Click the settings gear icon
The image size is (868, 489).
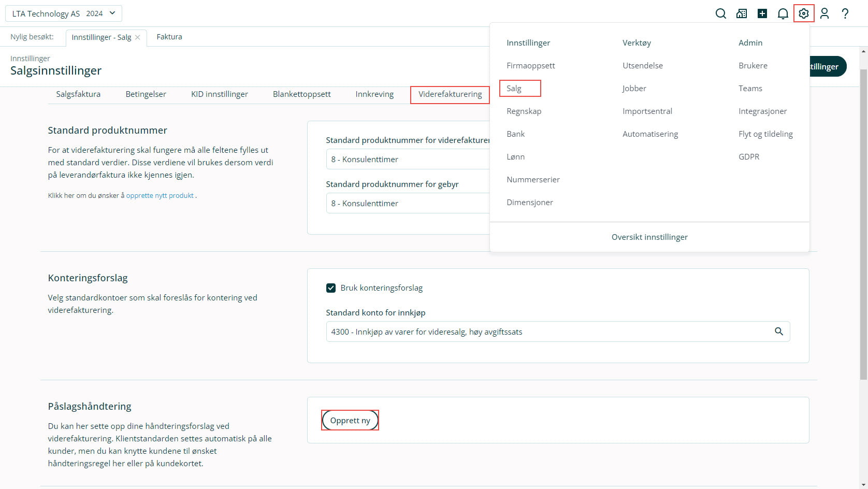(x=804, y=14)
